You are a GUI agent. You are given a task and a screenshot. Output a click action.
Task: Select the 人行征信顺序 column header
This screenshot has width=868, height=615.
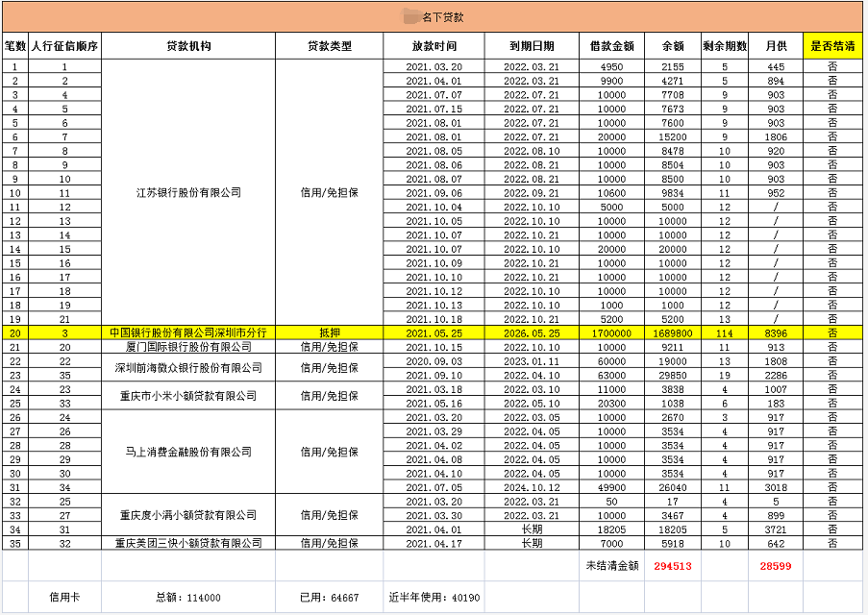(x=64, y=46)
